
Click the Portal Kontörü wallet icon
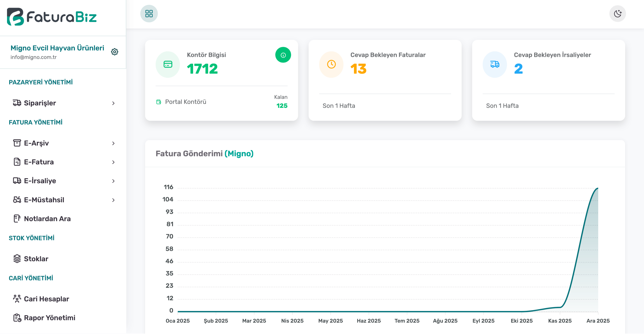pyautogui.click(x=158, y=102)
